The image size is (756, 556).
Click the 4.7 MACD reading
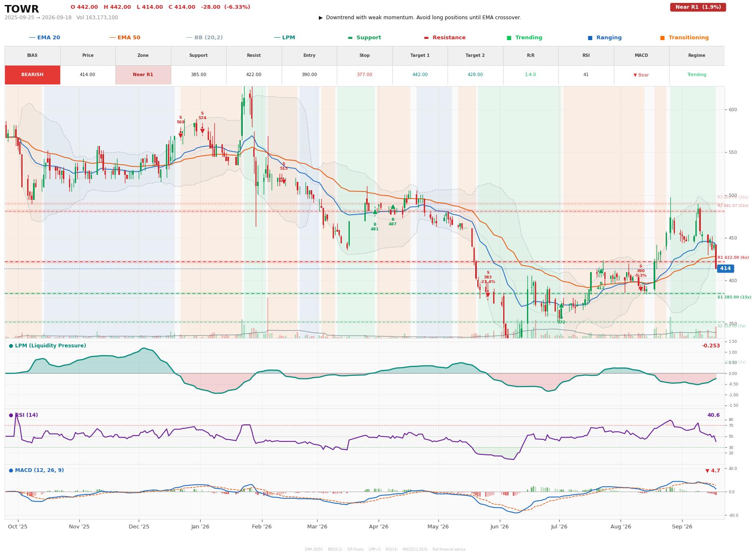(x=713, y=471)
